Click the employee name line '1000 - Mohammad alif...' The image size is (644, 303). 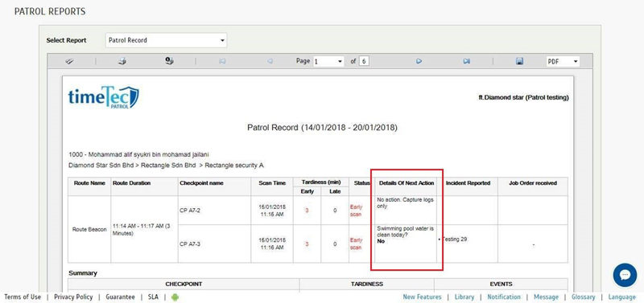coord(138,154)
